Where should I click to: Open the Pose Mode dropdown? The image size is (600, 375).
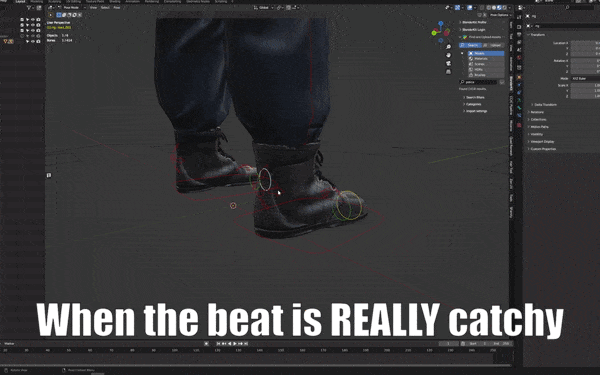point(72,7)
